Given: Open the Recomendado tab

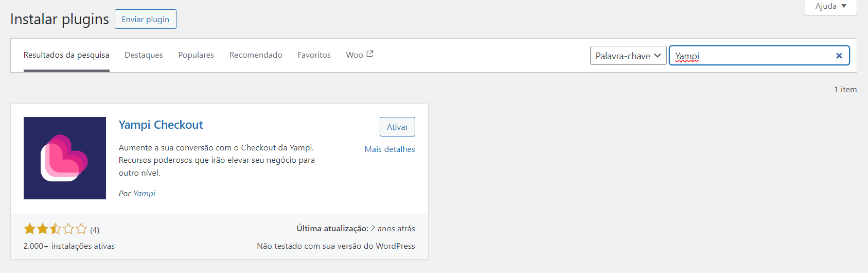Looking at the screenshot, I should tap(256, 55).
